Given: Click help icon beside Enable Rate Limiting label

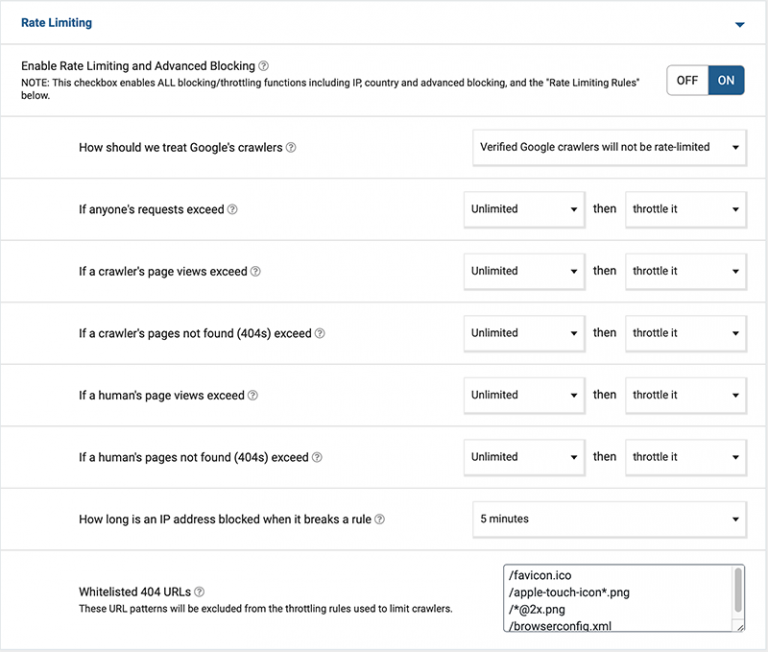Looking at the screenshot, I should [x=264, y=66].
